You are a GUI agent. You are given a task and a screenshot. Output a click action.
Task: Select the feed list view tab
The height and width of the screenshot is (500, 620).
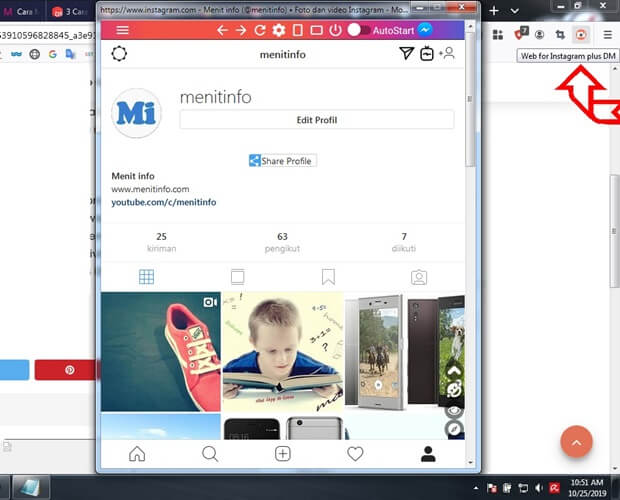coord(237,277)
